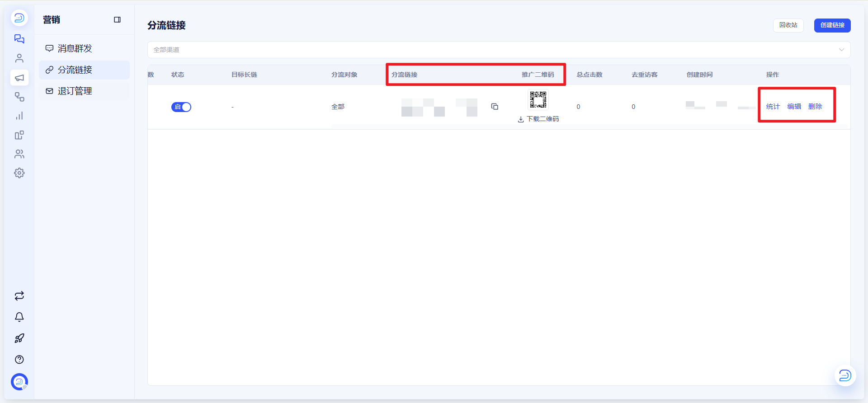Click the rocket icon in sidebar
Viewport: 868px width, 403px height.
(19, 338)
